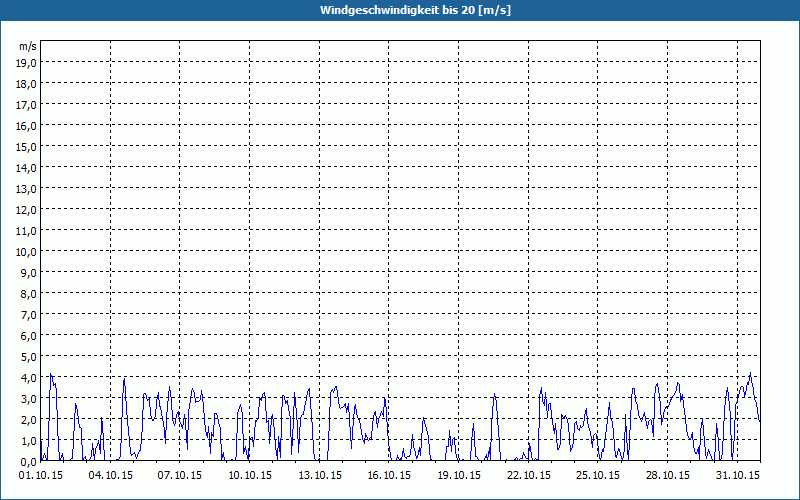Image resolution: width=800 pixels, height=500 pixels.
Task: Select the 19,0 y-axis label
Action: click(28, 62)
